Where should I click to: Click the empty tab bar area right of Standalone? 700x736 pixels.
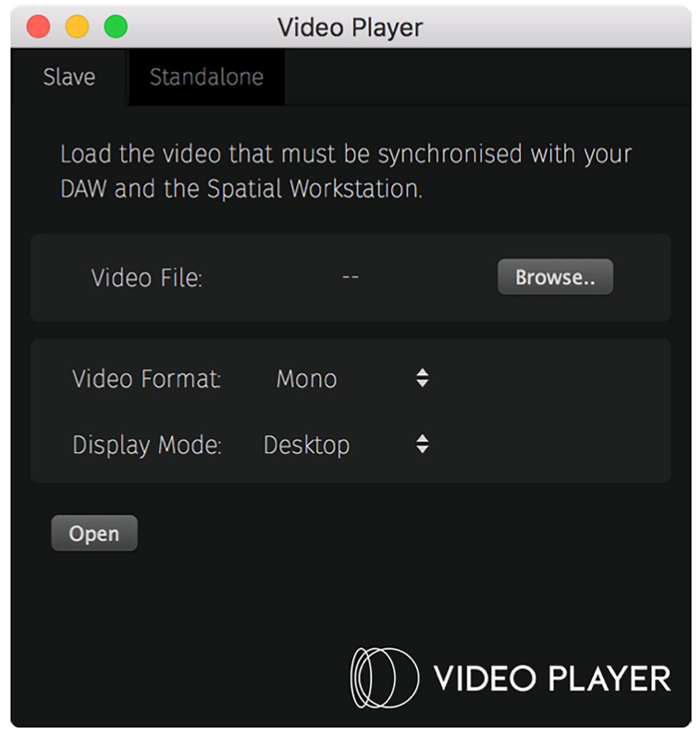487,77
